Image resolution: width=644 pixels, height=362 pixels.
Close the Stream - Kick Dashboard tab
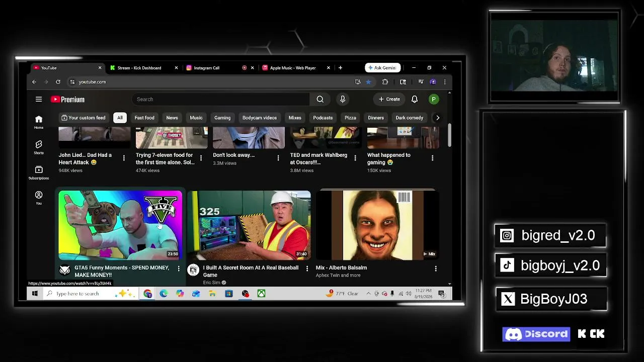[176, 68]
